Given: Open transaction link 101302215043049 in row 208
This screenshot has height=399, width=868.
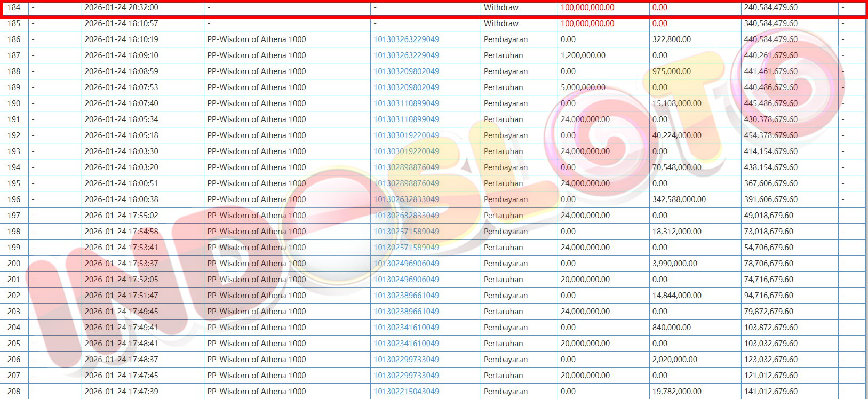Looking at the screenshot, I should 406,392.
